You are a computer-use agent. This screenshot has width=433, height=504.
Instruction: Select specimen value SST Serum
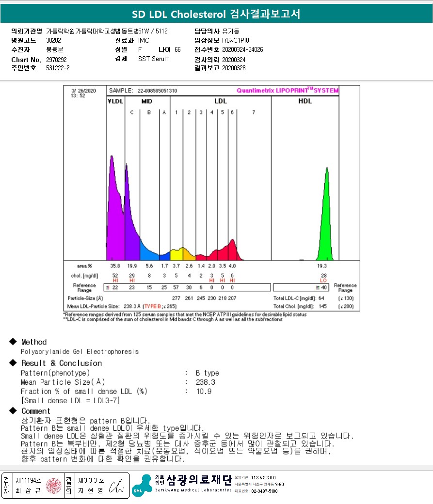tap(154, 59)
